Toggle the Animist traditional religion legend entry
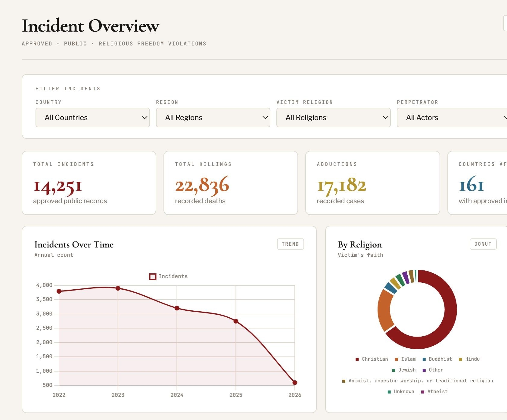The image size is (507, 420). click(418, 381)
